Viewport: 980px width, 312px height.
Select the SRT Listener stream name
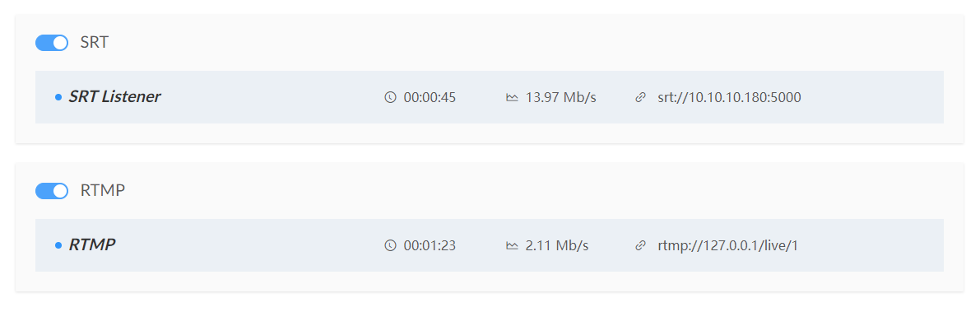coord(114,97)
